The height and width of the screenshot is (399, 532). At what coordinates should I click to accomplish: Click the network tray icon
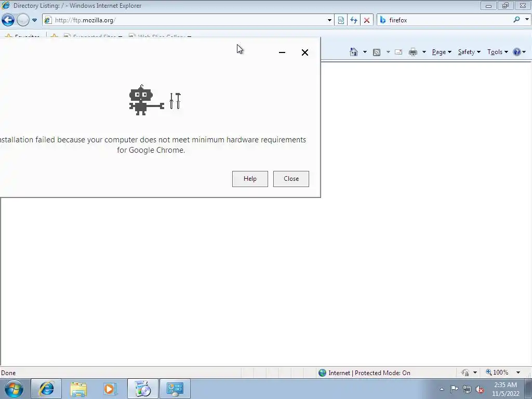click(x=467, y=389)
